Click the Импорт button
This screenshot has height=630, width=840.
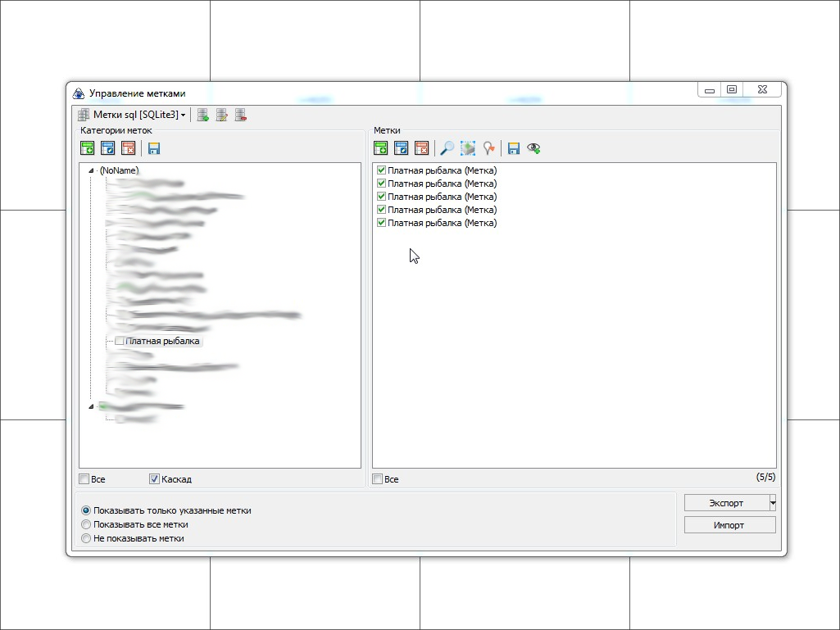click(x=729, y=525)
